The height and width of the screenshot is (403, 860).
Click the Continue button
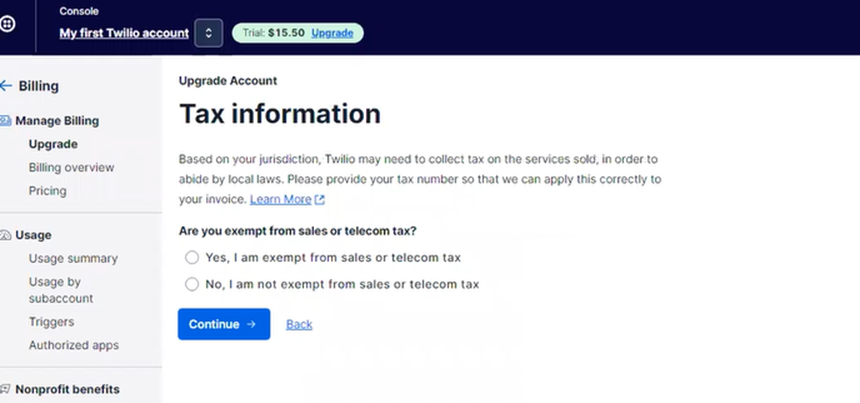point(224,324)
